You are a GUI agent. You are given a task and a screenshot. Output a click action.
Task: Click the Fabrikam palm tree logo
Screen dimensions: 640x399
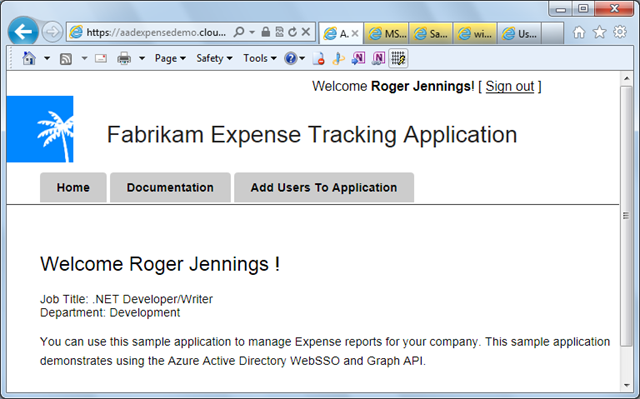point(40,129)
